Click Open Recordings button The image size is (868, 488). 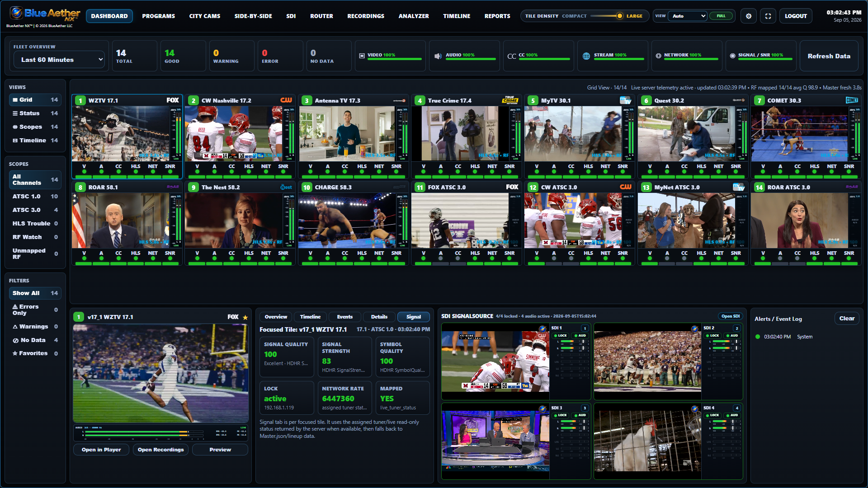(161, 450)
